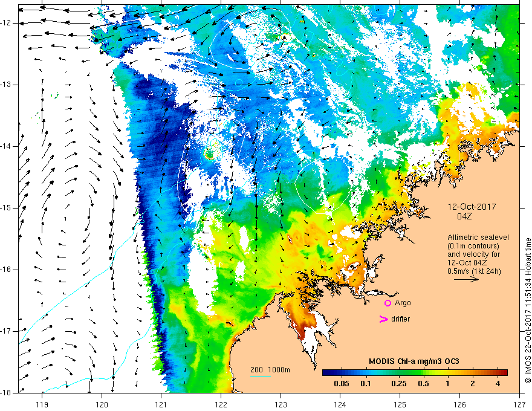Click the longitude axis label '119'
532x411 pixels.
[x=42, y=404]
